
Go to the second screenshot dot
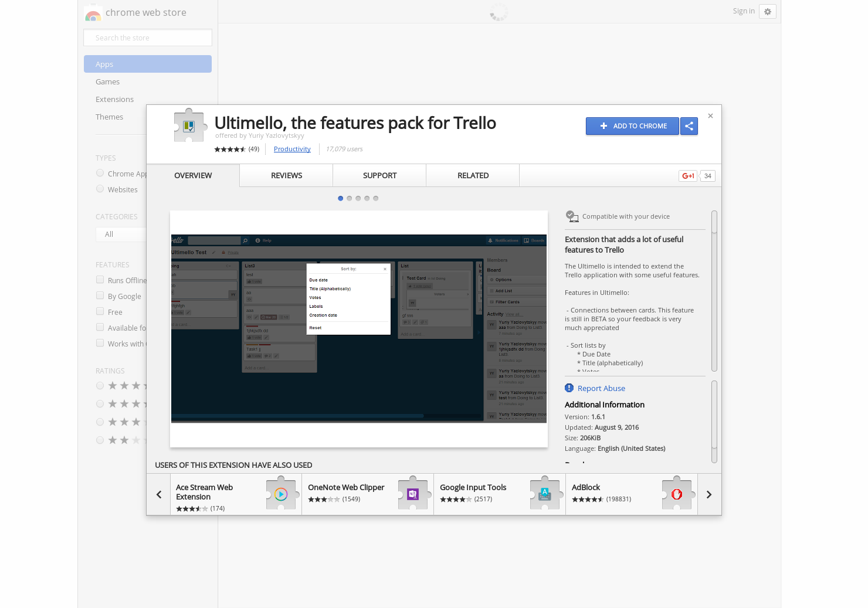coord(350,198)
